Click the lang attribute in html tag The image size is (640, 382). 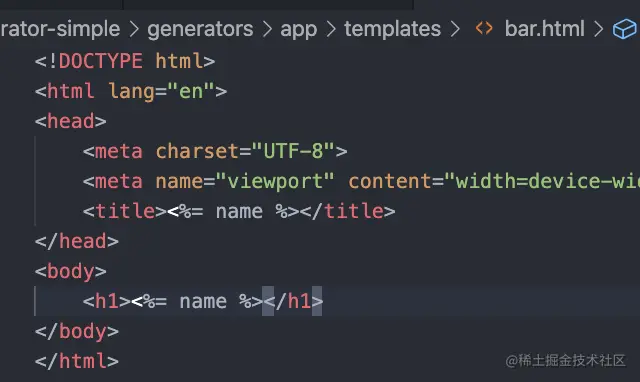(x=131, y=91)
